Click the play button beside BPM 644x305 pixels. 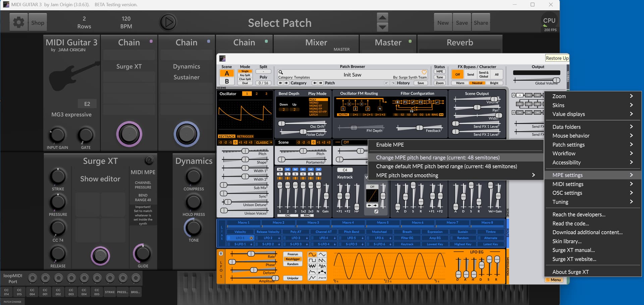coord(168,22)
